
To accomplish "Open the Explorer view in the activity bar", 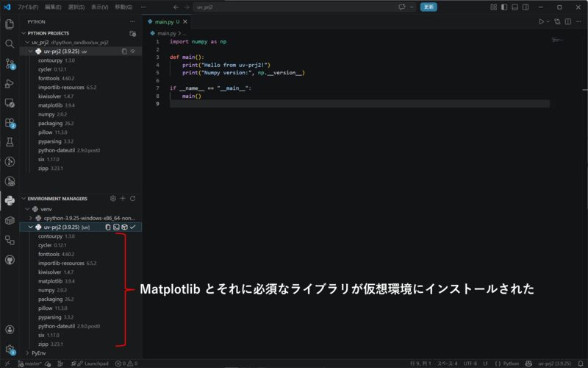I will tap(10, 24).
